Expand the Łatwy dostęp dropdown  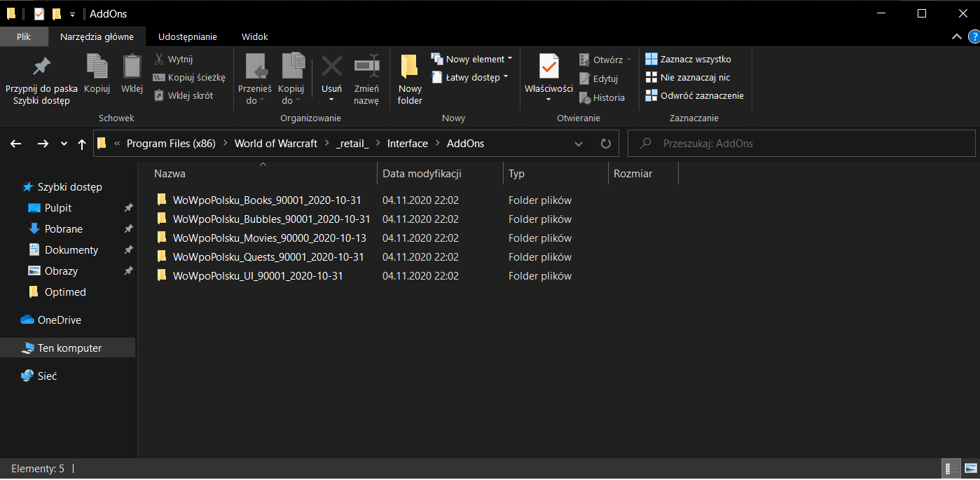[x=469, y=77]
